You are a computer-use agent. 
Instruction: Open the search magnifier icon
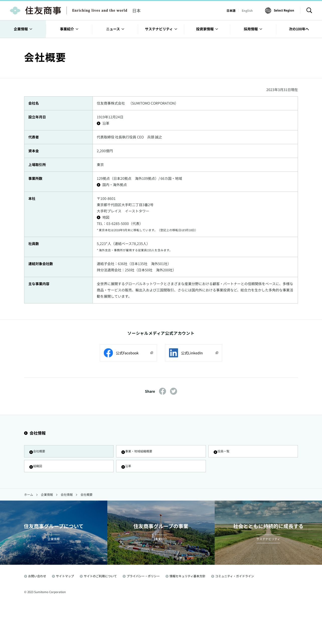309,10
